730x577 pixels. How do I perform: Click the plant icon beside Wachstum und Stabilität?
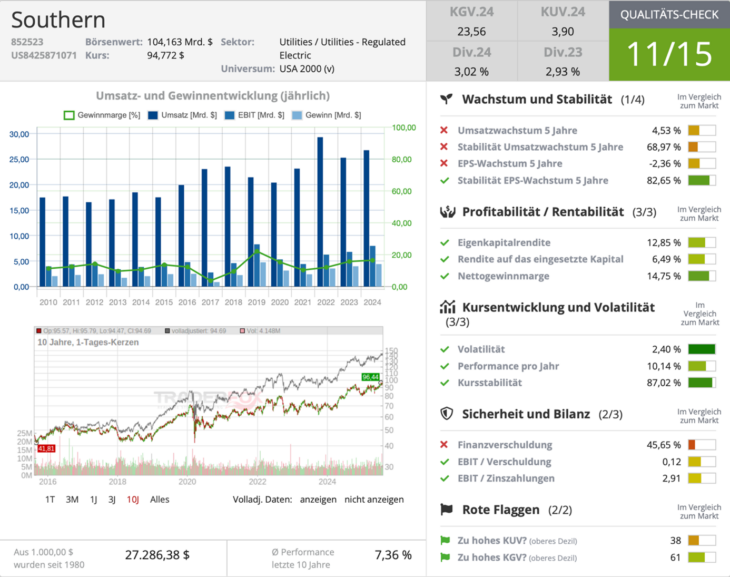(446, 99)
